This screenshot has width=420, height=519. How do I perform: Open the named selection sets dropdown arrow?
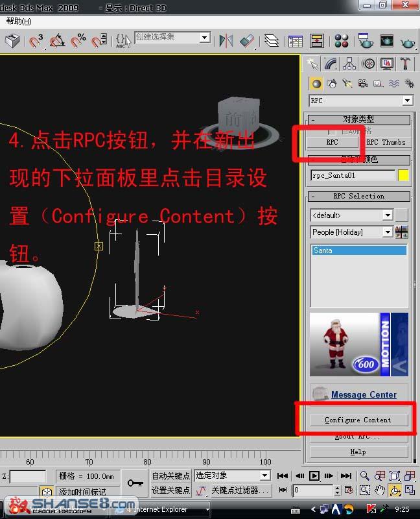[205, 38]
